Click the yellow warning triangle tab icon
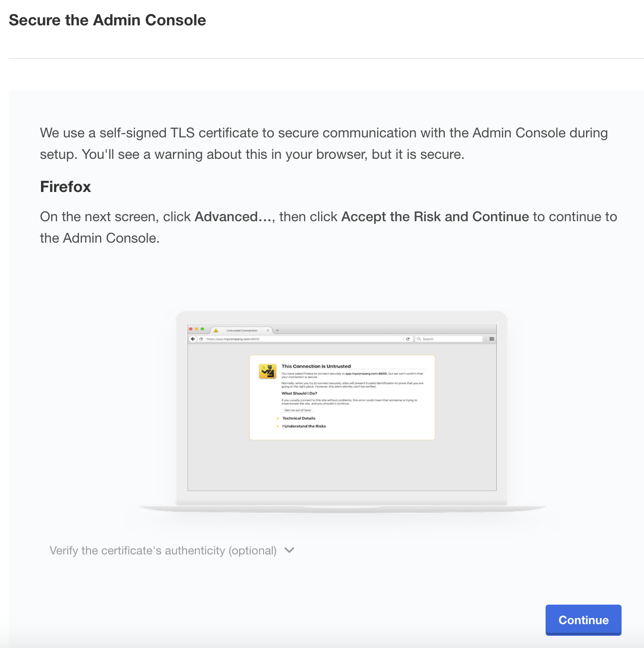 point(216,330)
